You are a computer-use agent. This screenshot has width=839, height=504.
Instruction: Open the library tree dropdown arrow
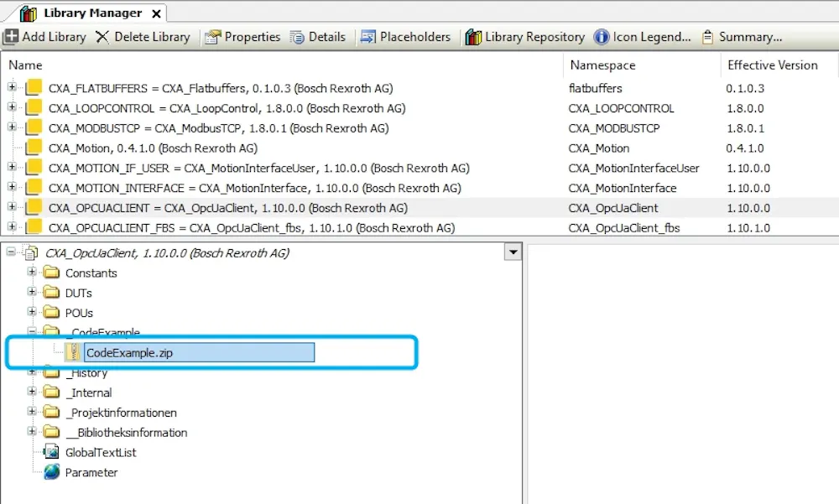[x=513, y=252]
